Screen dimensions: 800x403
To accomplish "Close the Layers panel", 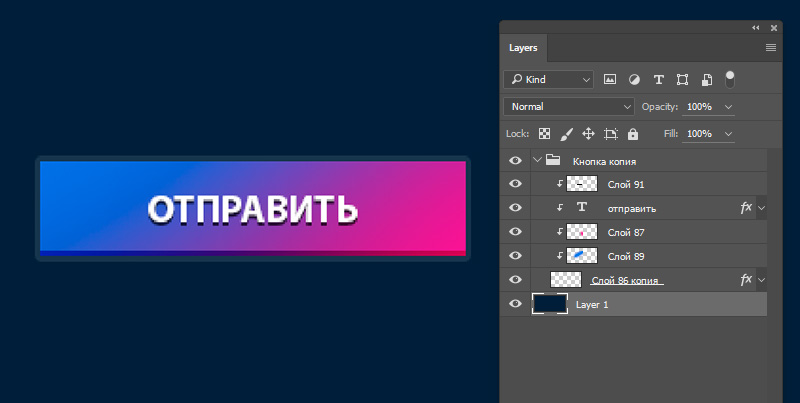I will [774, 28].
